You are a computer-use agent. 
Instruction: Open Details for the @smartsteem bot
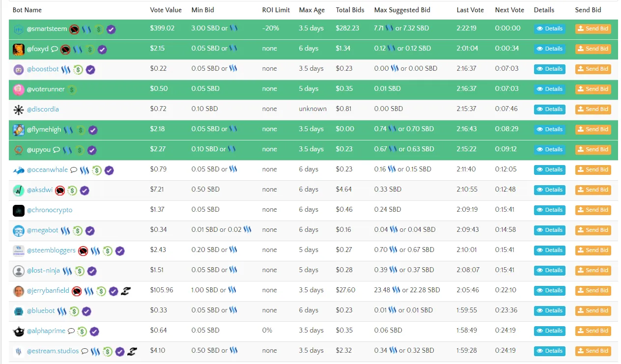click(x=549, y=28)
